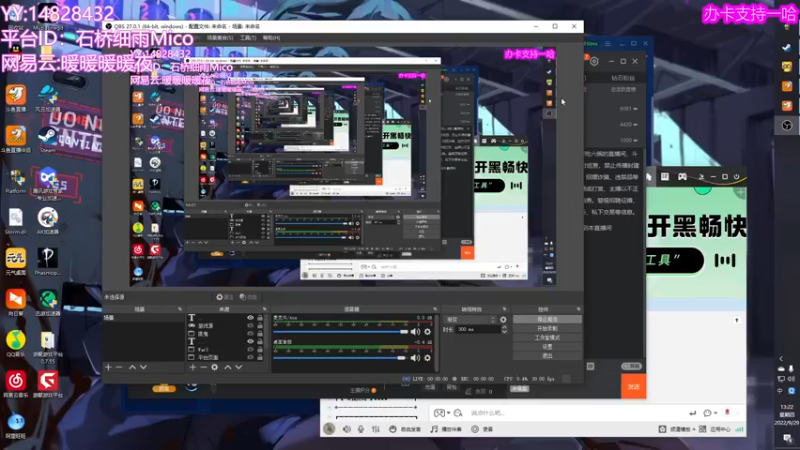The width and height of the screenshot is (800, 450).
Task: Toggle visibility of the first text source
Action: click(250, 317)
